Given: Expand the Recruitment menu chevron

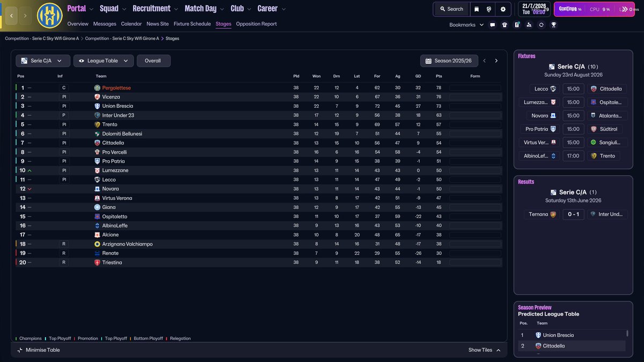Looking at the screenshot, I should [177, 9].
